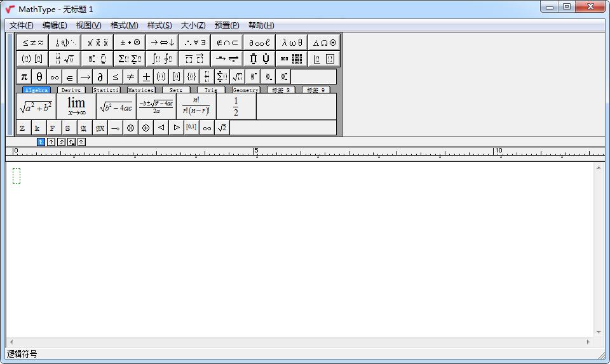Image resolution: width=610 pixels, height=364 pixels.
Task: Insert the quadratic formula expression
Action: tap(156, 106)
